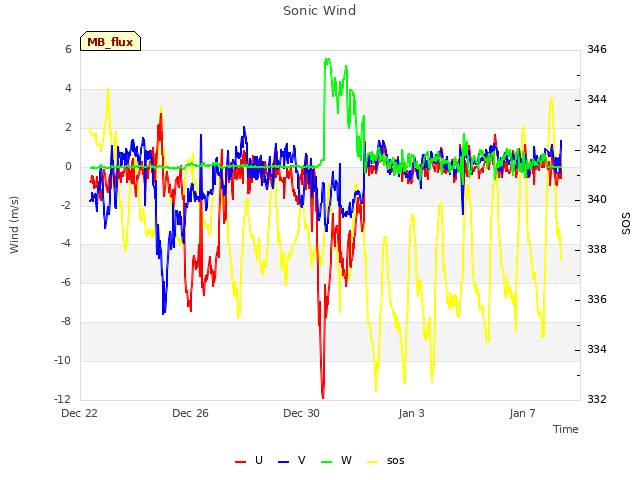The height and width of the screenshot is (480, 640).
Task: Click the left axis value -10
Action: click(62, 360)
